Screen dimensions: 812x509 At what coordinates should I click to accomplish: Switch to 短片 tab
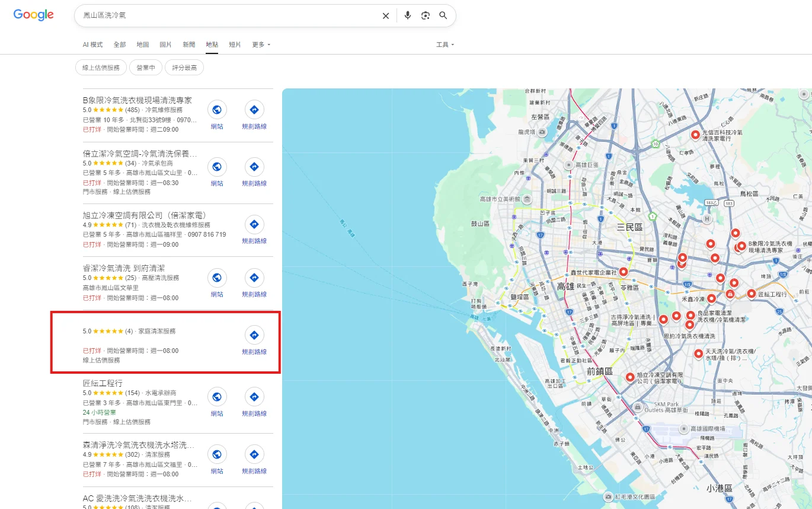coord(235,44)
